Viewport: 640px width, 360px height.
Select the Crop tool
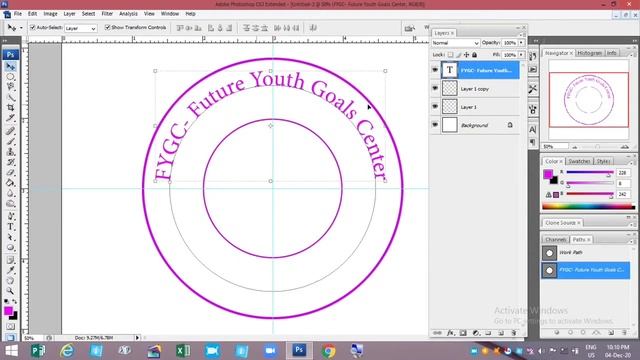click(11, 108)
